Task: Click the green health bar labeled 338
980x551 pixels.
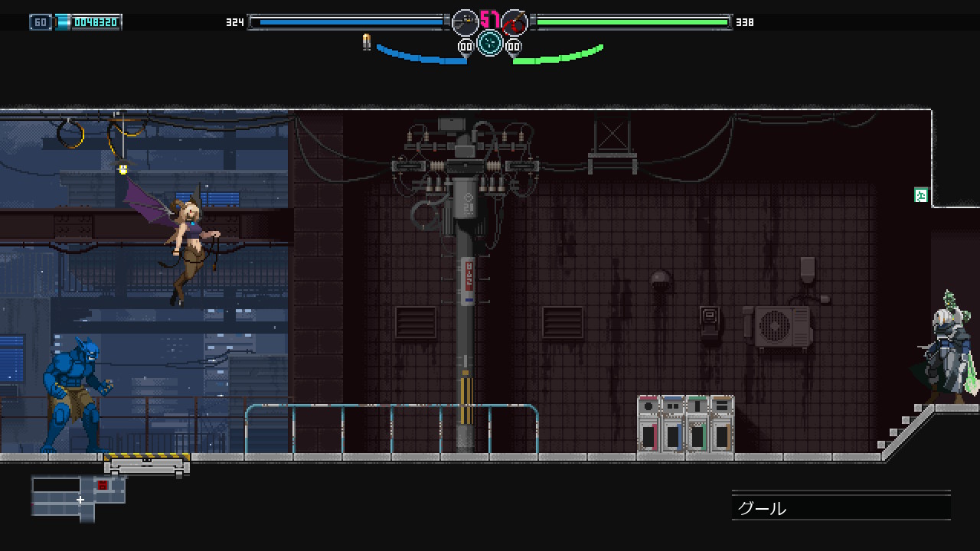Action: 632,22
